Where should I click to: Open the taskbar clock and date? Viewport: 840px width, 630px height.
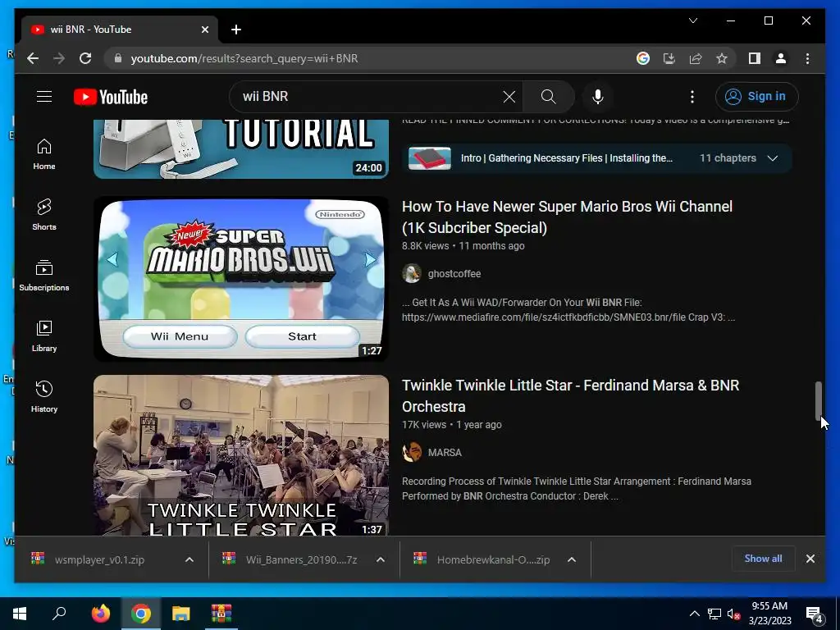pyautogui.click(x=769, y=614)
